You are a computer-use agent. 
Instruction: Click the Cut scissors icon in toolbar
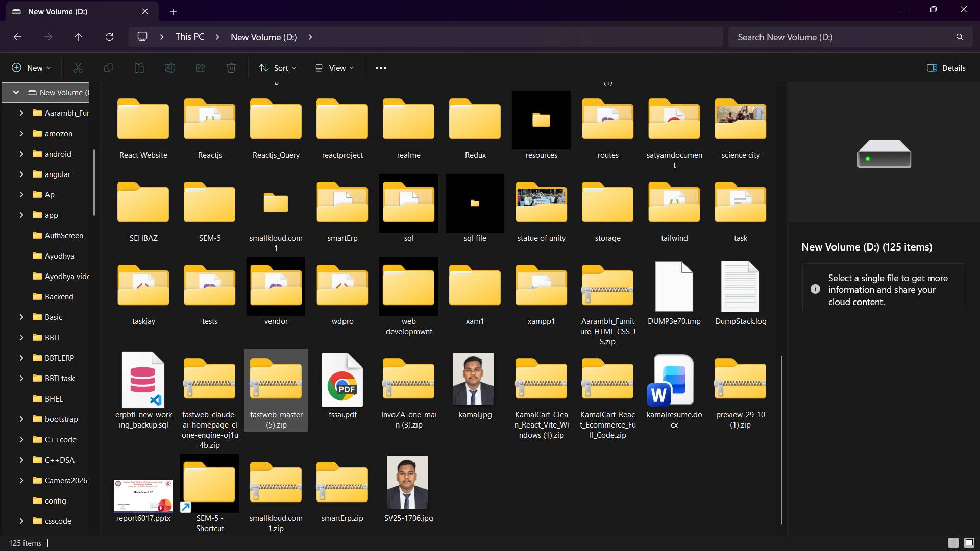coord(78,68)
